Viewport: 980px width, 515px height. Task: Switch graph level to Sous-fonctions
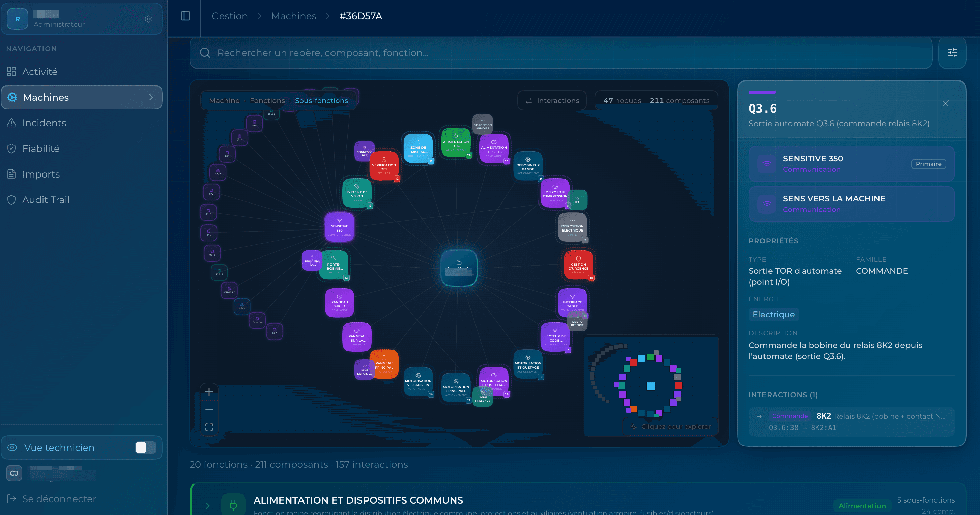321,101
